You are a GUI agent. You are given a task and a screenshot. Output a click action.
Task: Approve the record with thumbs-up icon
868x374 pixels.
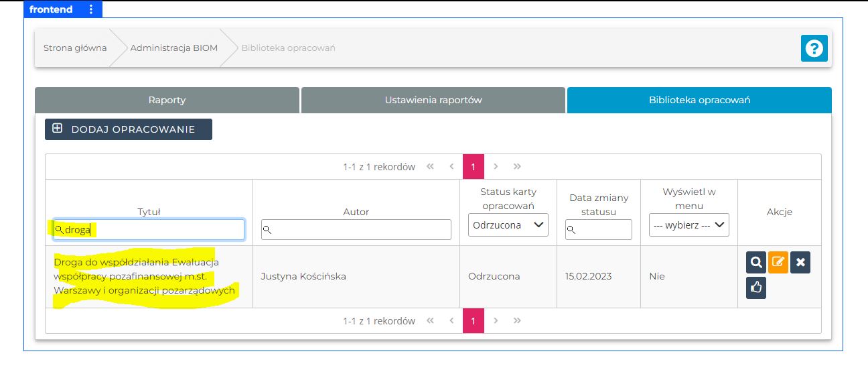tap(756, 288)
